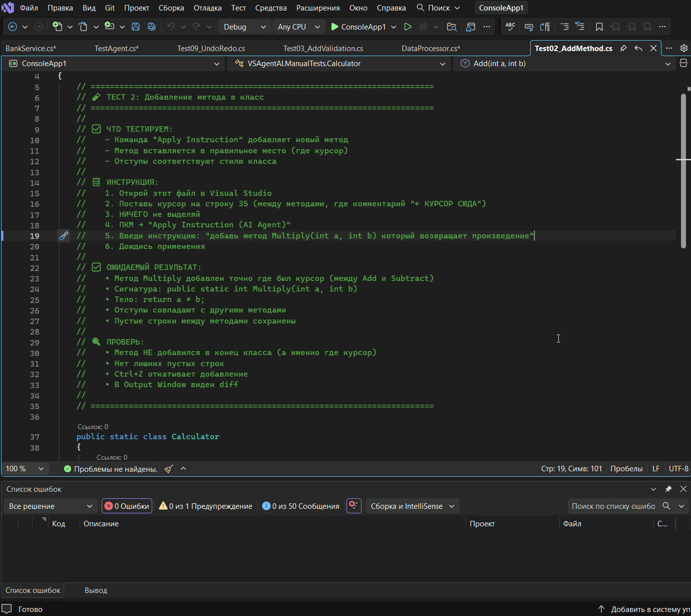Toggle the 50 Сообщения messages filter
This screenshot has height=616, width=691.
pyautogui.click(x=300, y=506)
